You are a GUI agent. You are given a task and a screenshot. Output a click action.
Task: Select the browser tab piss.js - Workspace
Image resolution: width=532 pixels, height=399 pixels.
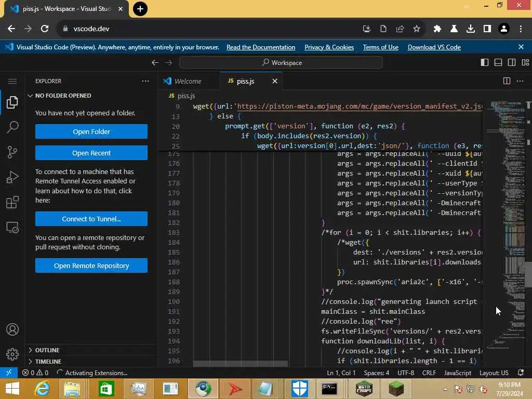pyautogui.click(x=66, y=9)
